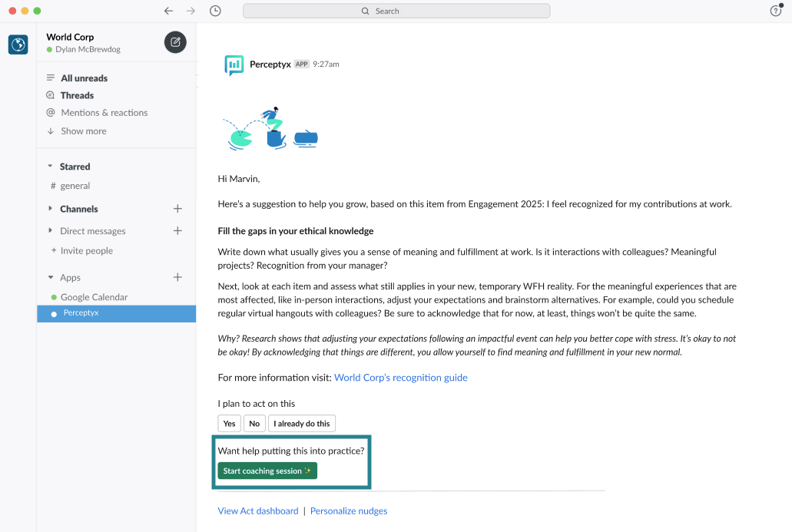Screen dimensions: 792x532
Task: Click the Perceptyx sender name
Action: click(x=270, y=64)
